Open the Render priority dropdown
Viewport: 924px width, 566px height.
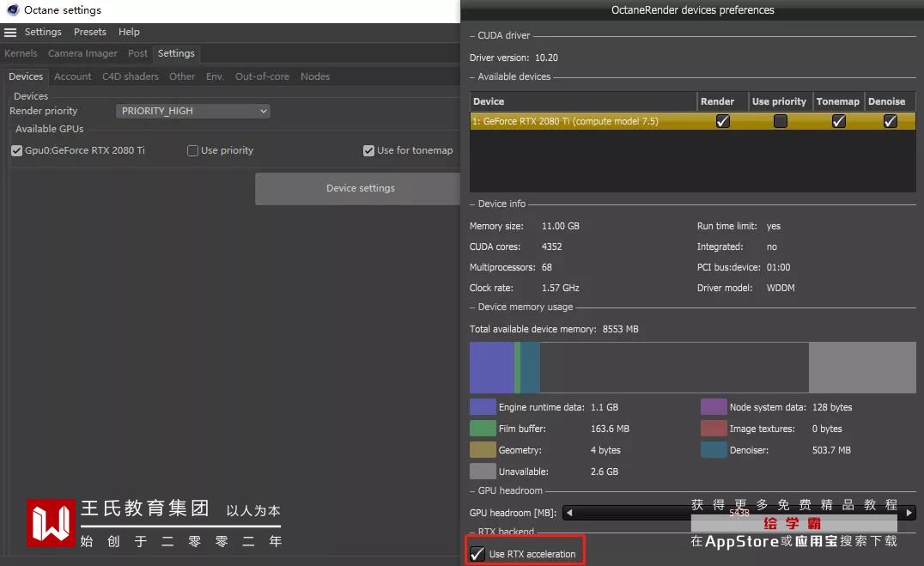pyautogui.click(x=193, y=111)
